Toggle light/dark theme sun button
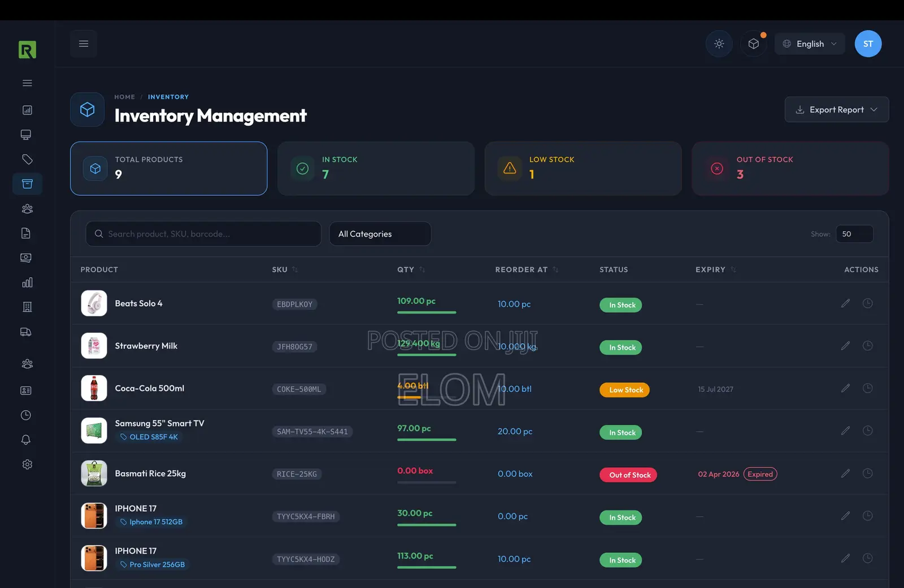This screenshot has width=904, height=588. point(719,44)
